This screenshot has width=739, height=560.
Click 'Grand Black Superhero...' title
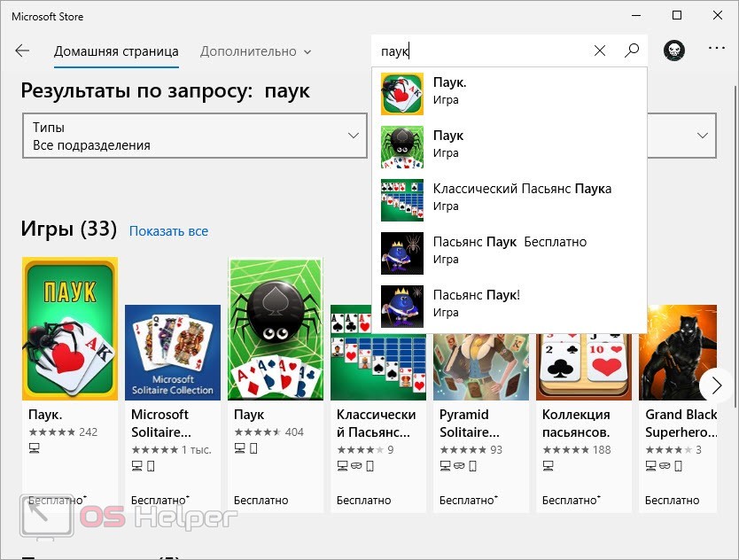[681, 424]
